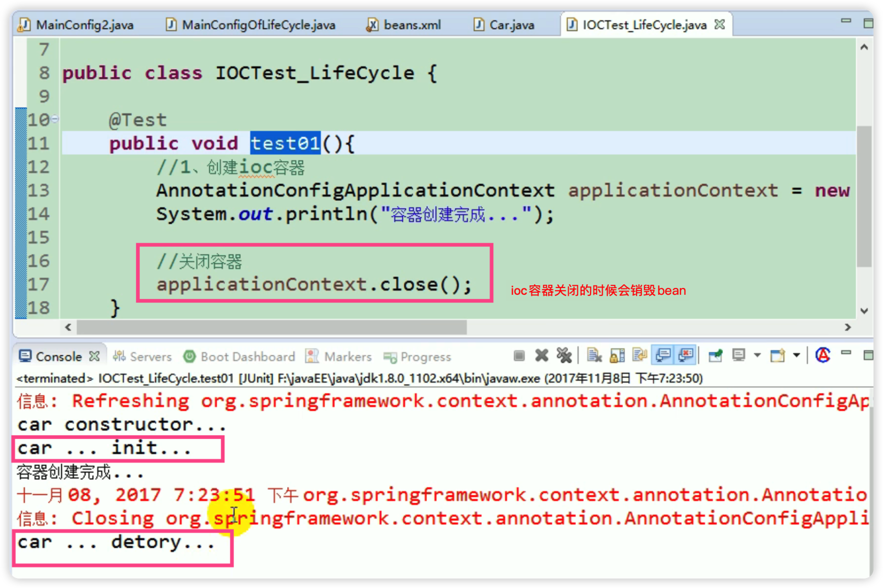Toggle Scroll Lock in the console
The height and width of the screenshot is (588, 883).
[x=617, y=356]
